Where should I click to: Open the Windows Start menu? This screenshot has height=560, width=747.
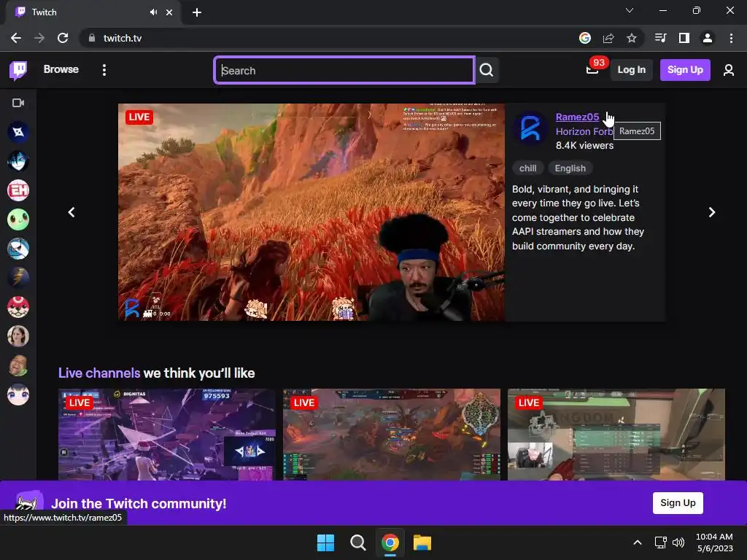tap(326, 542)
